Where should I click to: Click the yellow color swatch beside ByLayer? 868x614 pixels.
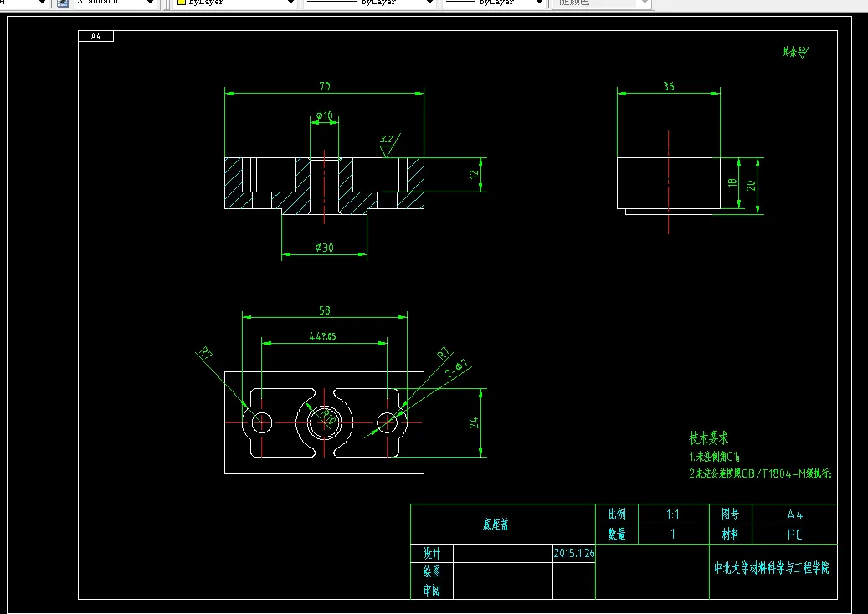tap(181, 3)
